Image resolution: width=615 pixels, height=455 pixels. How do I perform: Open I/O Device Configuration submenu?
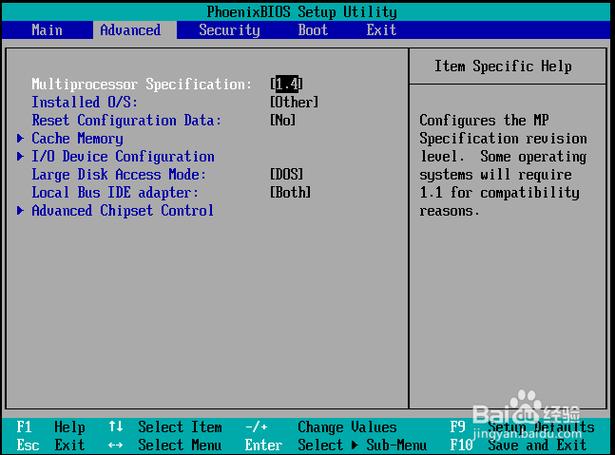[123, 157]
